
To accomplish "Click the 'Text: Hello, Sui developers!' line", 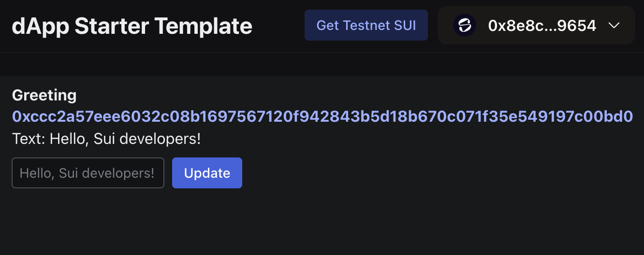I will click(x=106, y=139).
